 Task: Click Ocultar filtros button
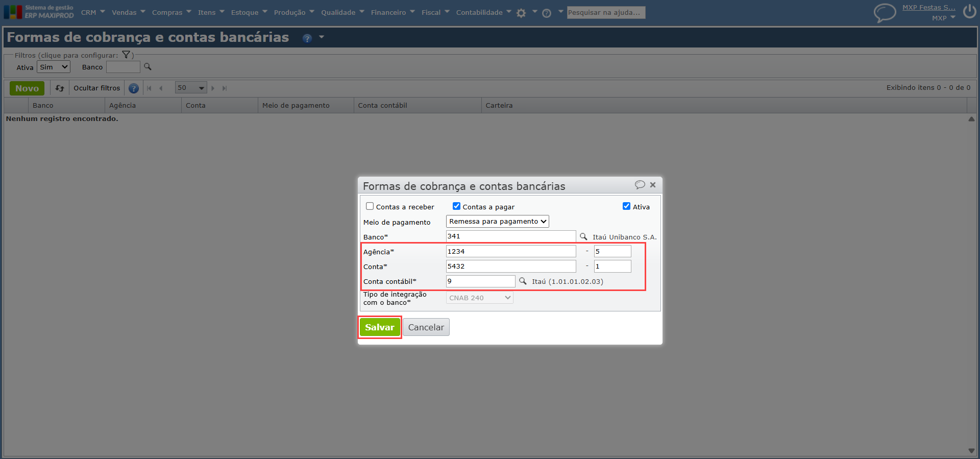(97, 88)
